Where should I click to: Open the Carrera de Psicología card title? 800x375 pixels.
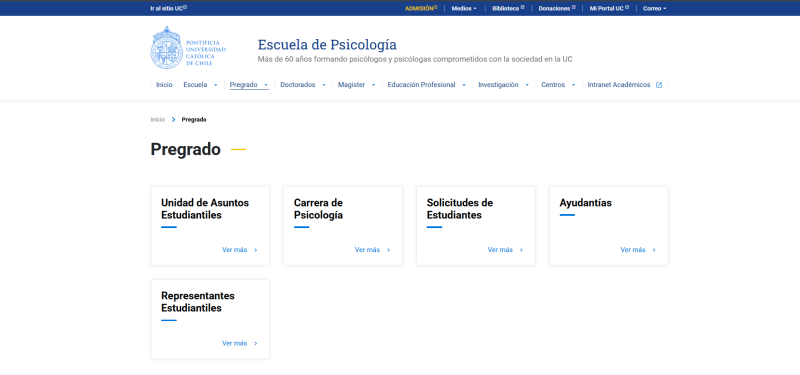click(x=318, y=209)
